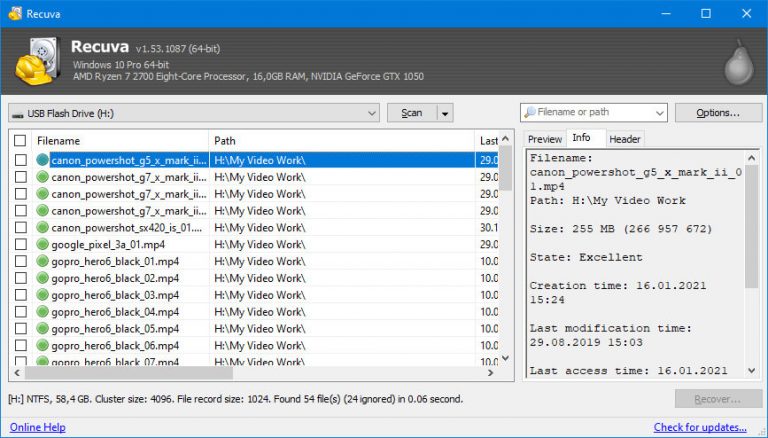This screenshot has height=438, width=768.
Task: Check the box for canon_powershot_g5_x_mark file
Action: [x=20, y=160]
